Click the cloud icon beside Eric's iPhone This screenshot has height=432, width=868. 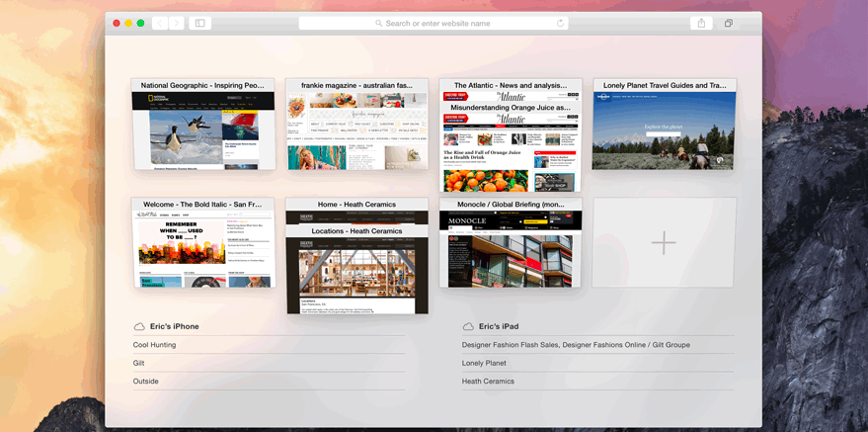(139, 327)
